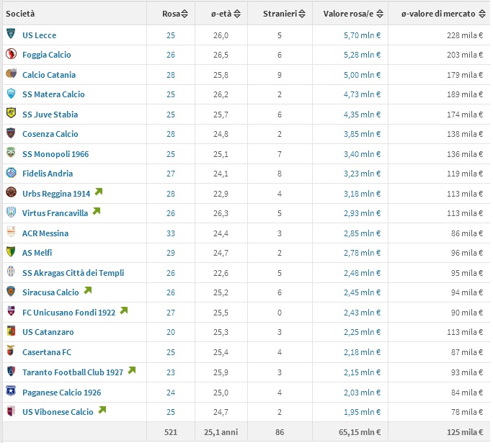Click the Casertana FC crest icon
The image size is (493, 448).
pyautogui.click(x=11, y=351)
